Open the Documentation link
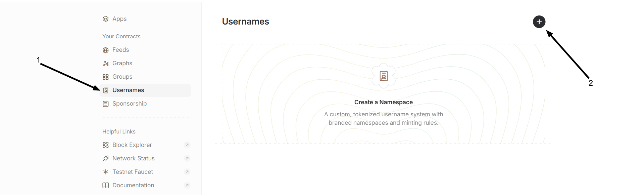644x195 pixels. click(133, 185)
